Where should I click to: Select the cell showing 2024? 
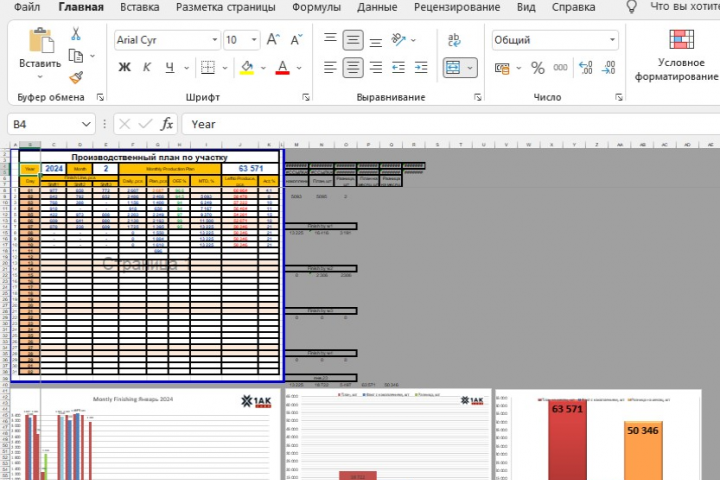tap(54, 169)
